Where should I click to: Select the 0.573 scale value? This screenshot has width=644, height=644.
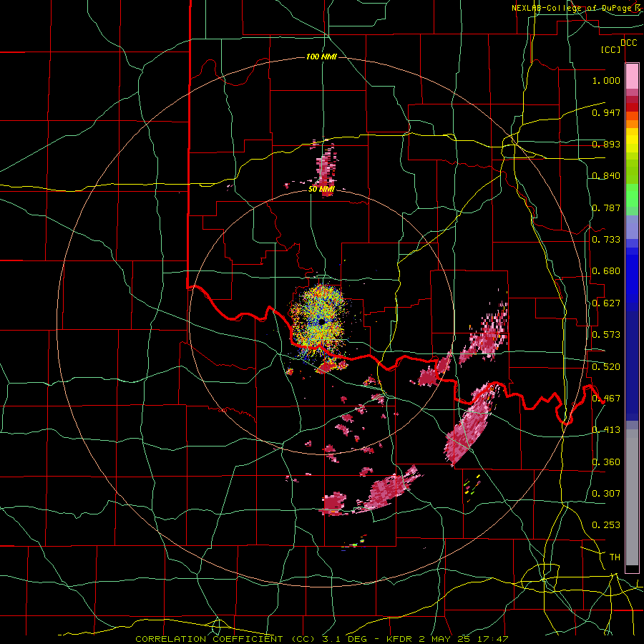click(606, 334)
